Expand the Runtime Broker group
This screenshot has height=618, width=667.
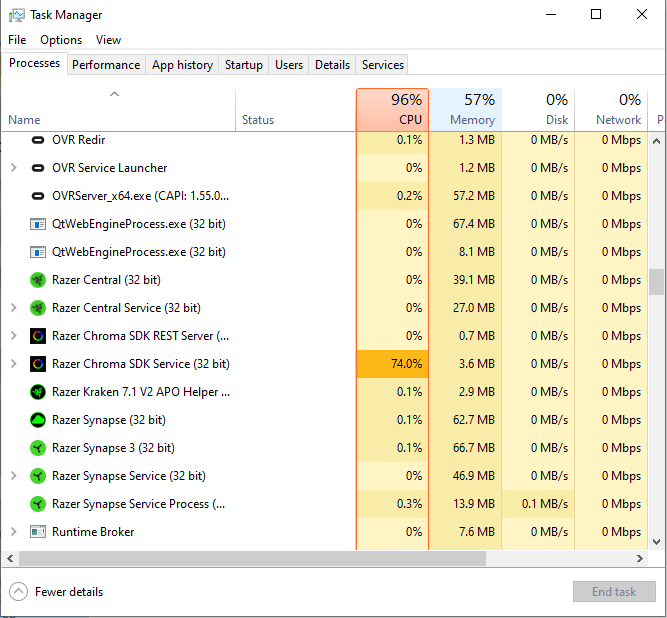point(14,532)
